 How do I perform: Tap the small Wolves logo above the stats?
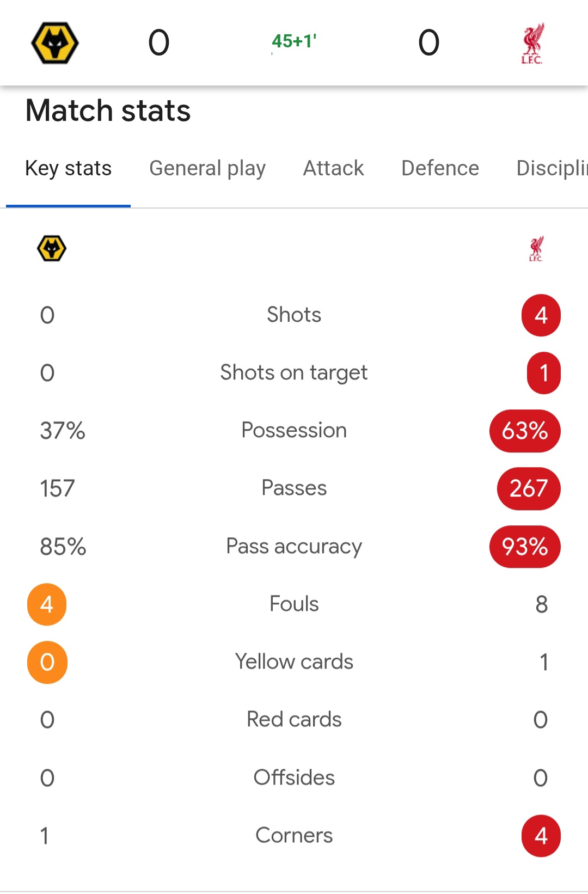coord(52,249)
